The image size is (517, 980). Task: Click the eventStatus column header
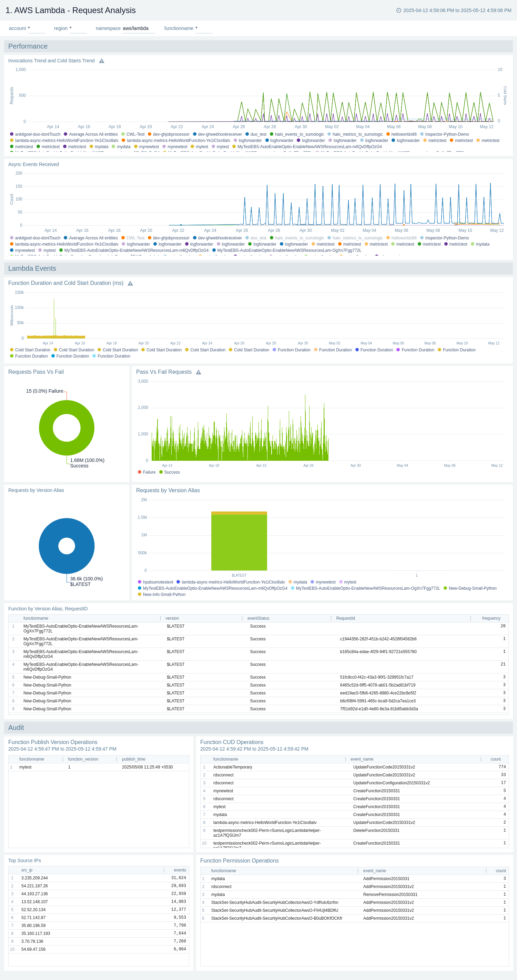point(258,618)
